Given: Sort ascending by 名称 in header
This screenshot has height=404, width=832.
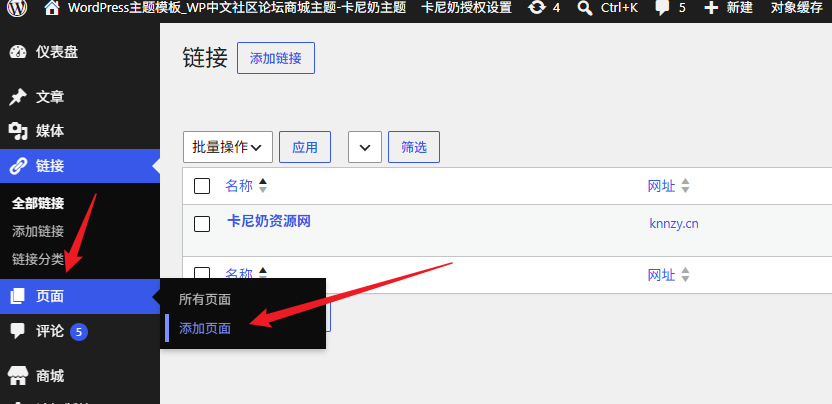Looking at the screenshot, I should tap(263, 182).
